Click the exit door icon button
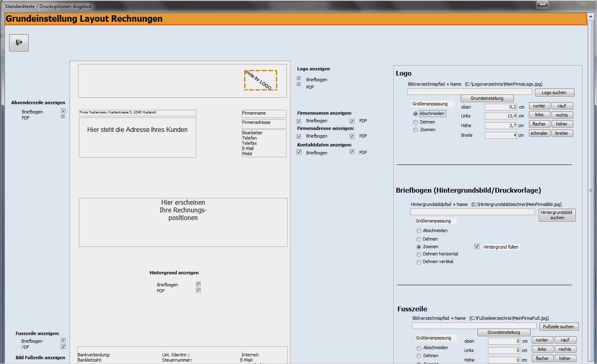Viewport: 597px width, 364px height. pyautogui.click(x=19, y=43)
